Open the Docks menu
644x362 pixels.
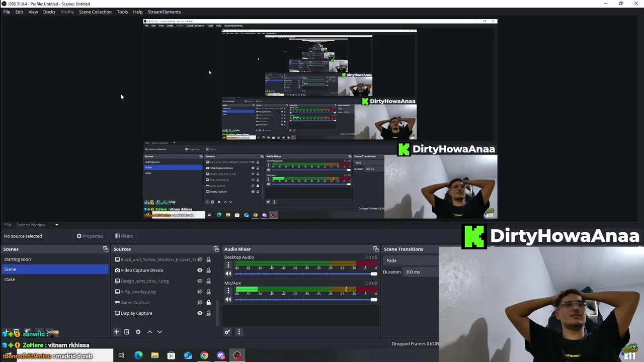coord(49,12)
